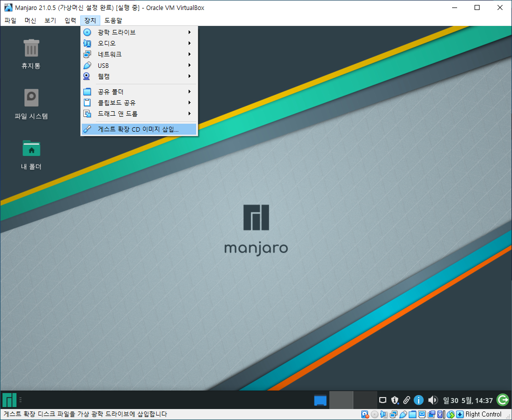Click the blue desktop window taskbar button
This screenshot has width=512, height=420.
click(320, 400)
